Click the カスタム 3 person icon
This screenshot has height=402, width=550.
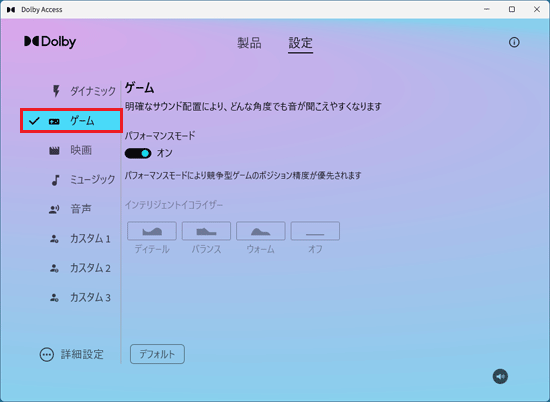tap(54, 298)
